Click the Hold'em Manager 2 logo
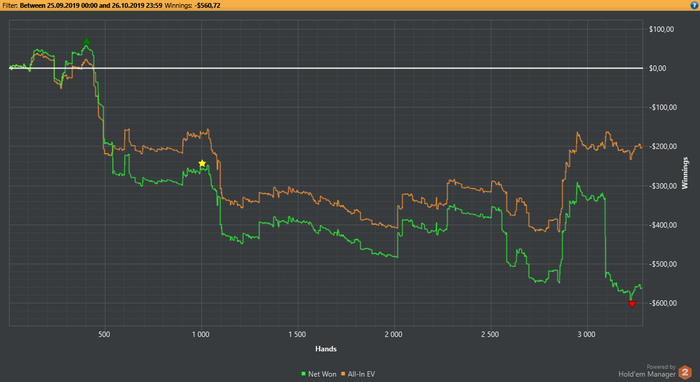The width and height of the screenshot is (700, 382). [x=685, y=372]
